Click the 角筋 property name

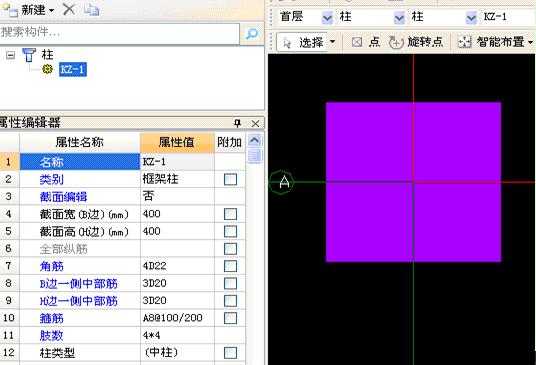(52, 266)
